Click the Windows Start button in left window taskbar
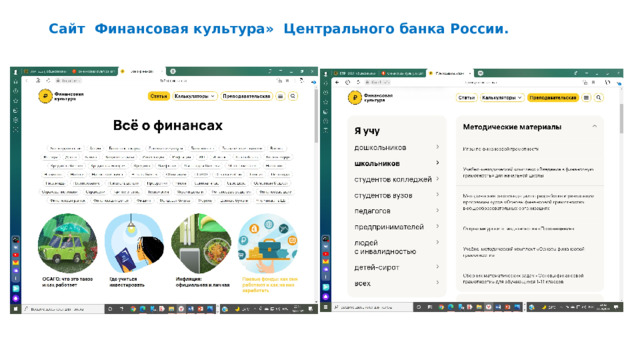Viewport: 640px width, 360px height. (x=16, y=309)
